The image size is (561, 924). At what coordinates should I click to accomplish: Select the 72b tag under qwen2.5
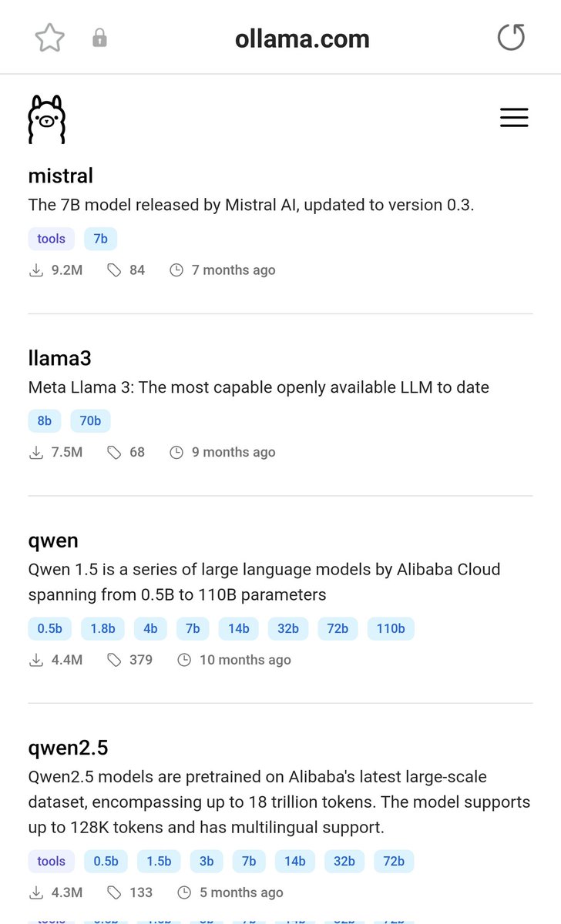point(394,862)
